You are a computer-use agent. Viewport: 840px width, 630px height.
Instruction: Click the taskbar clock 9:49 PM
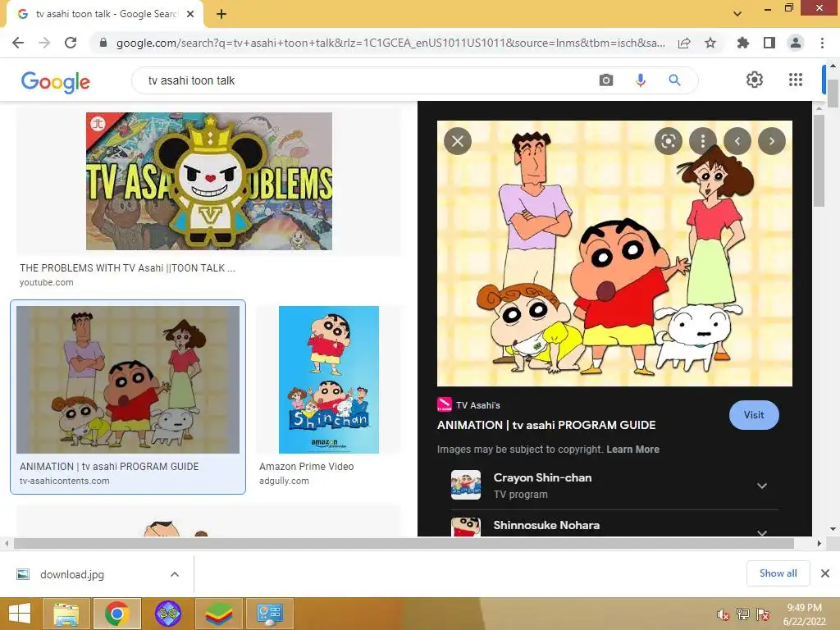click(x=804, y=608)
